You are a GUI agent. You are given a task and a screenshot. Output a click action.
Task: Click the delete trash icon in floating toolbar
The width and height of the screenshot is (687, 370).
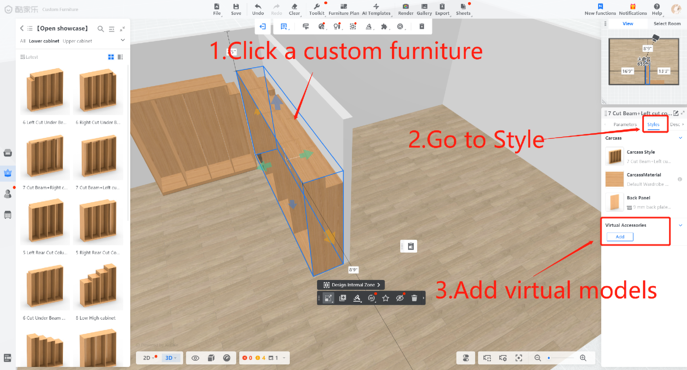[x=414, y=298]
